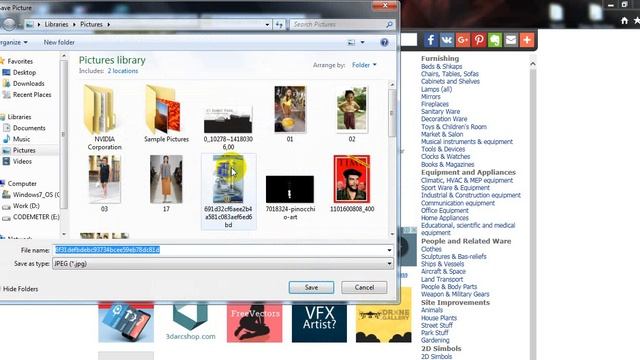
Task: Select the 7018324-pinocchio-art thumbnail
Action: (x=290, y=197)
